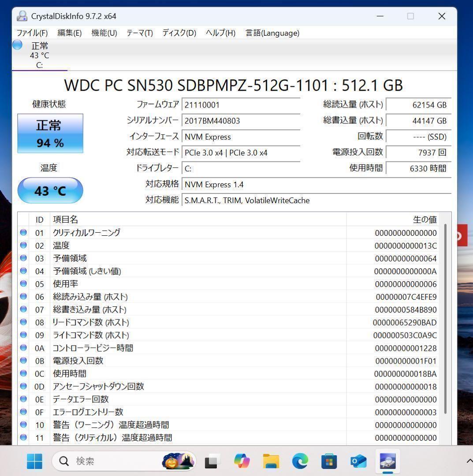Open the ヘルプ menu
Viewport: 473px width, 476px height.
(x=220, y=33)
